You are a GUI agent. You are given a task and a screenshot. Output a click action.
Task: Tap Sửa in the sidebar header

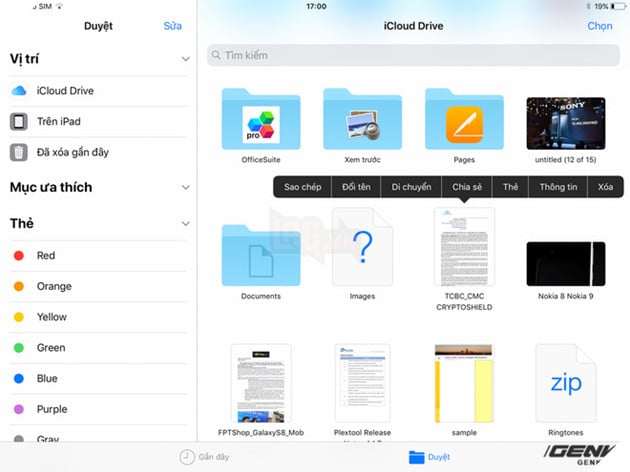click(172, 26)
